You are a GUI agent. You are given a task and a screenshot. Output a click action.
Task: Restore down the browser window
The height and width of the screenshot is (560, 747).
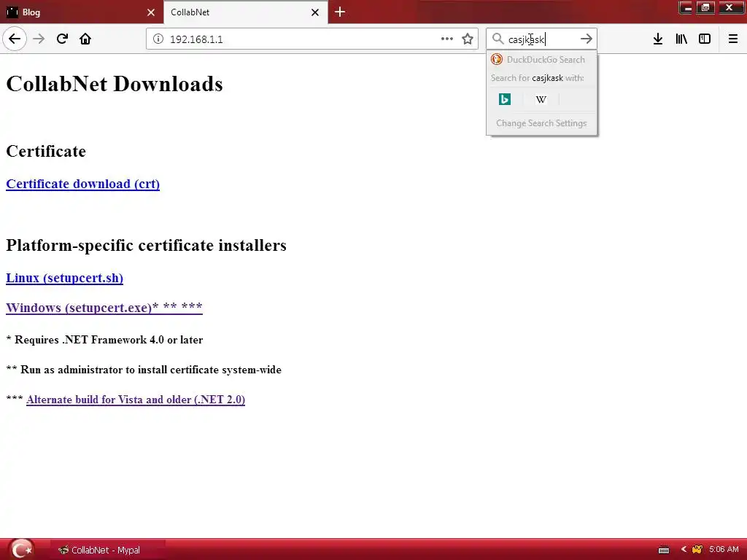705,7
